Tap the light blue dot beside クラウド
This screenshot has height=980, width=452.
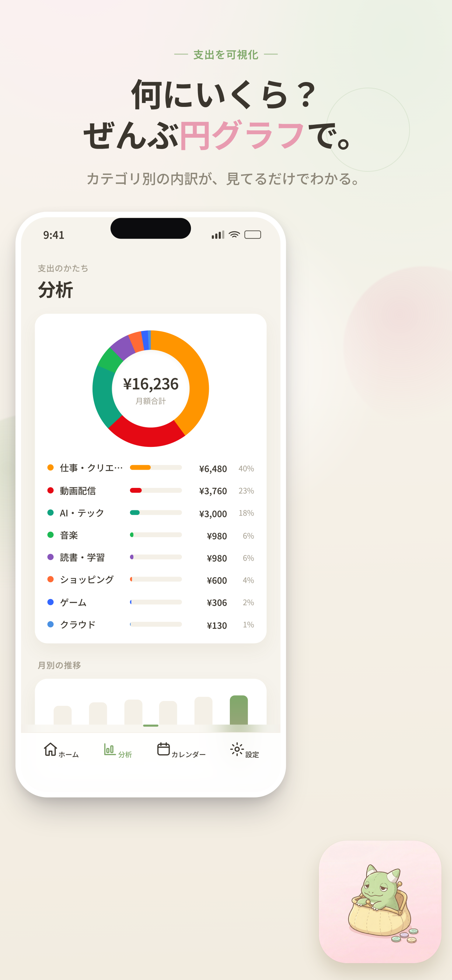click(50, 624)
